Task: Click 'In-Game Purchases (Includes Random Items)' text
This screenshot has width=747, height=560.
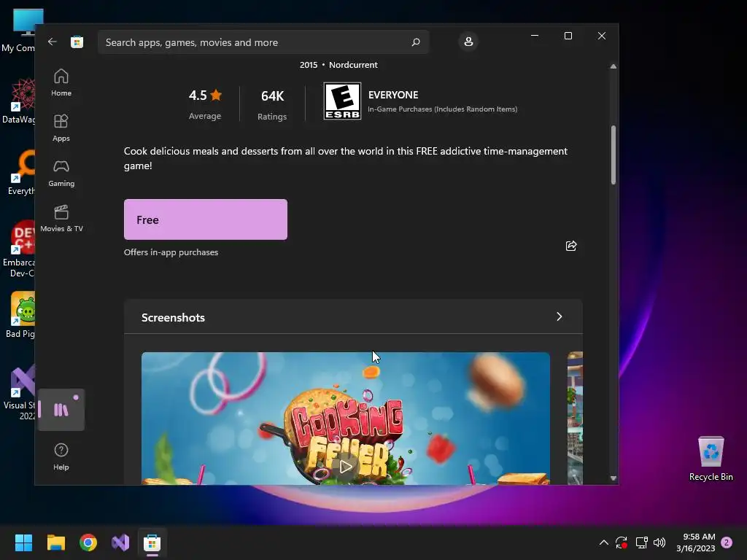Action: [442, 109]
